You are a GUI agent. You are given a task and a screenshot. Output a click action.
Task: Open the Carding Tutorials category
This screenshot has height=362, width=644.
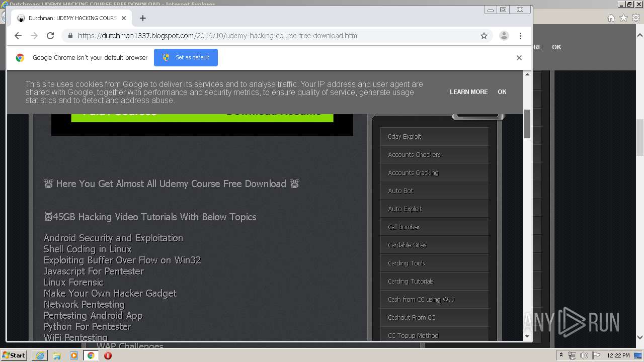pos(435,281)
